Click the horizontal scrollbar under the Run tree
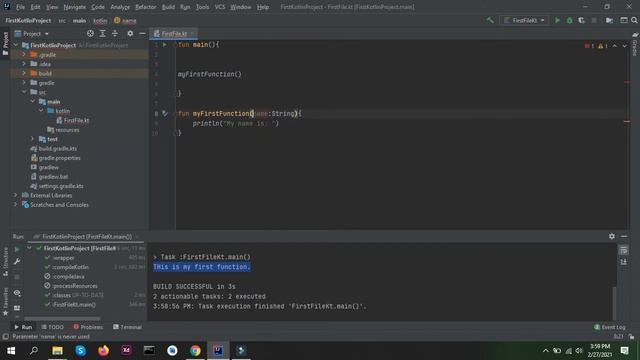Viewport: 640px width, 360px height. coord(62,318)
